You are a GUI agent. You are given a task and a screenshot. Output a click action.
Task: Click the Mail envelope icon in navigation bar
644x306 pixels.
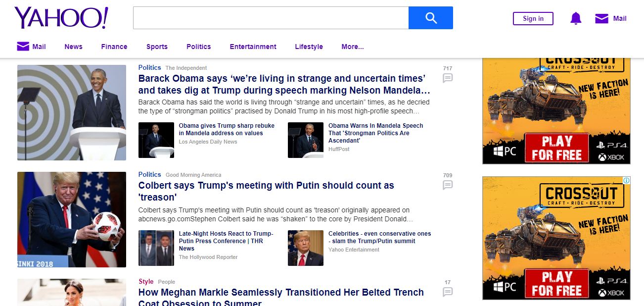point(23,47)
